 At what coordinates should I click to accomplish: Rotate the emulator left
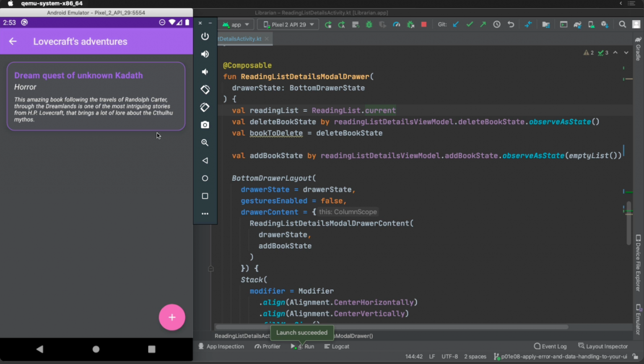[205, 89]
